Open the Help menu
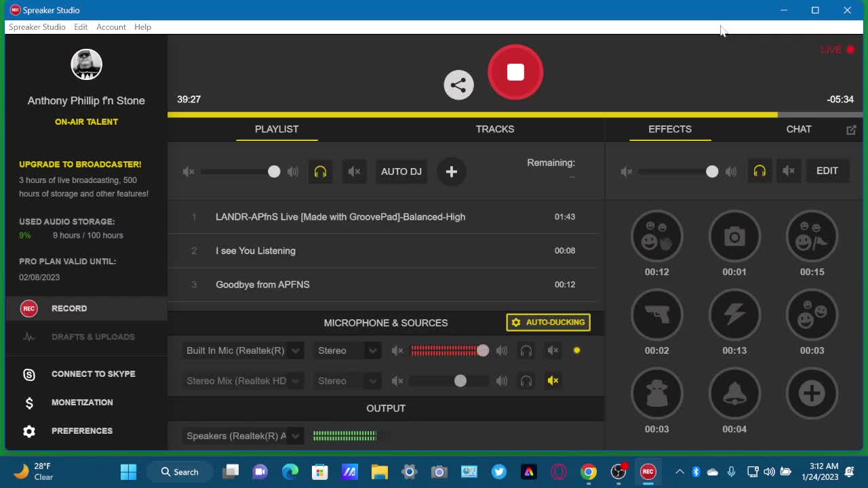This screenshot has width=868, height=488. tap(142, 27)
